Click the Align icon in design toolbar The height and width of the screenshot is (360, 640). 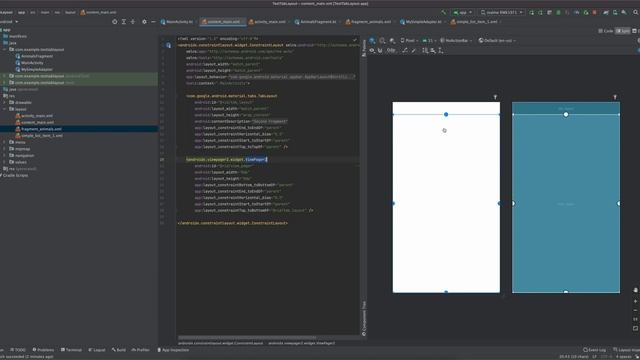(433, 50)
